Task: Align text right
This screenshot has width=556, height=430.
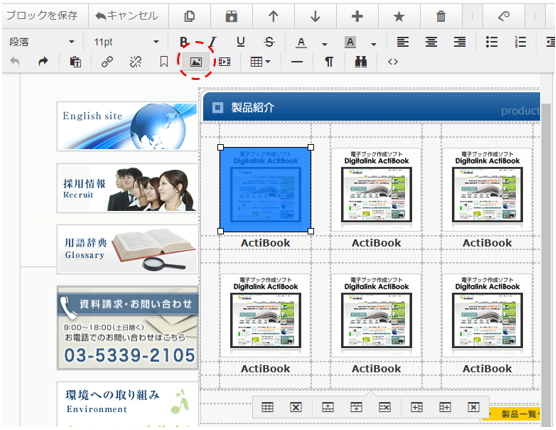Action: coord(460,42)
